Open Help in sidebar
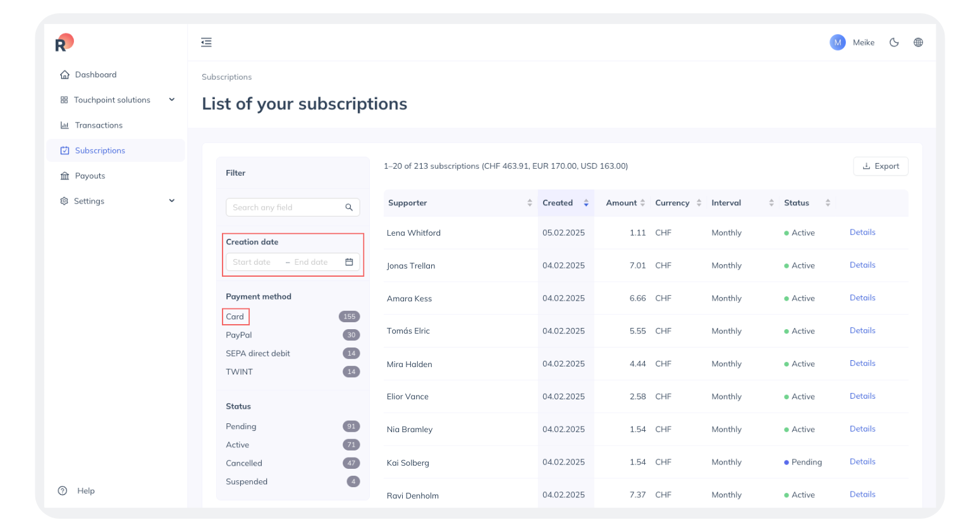The image size is (980, 532). click(86, 491)
